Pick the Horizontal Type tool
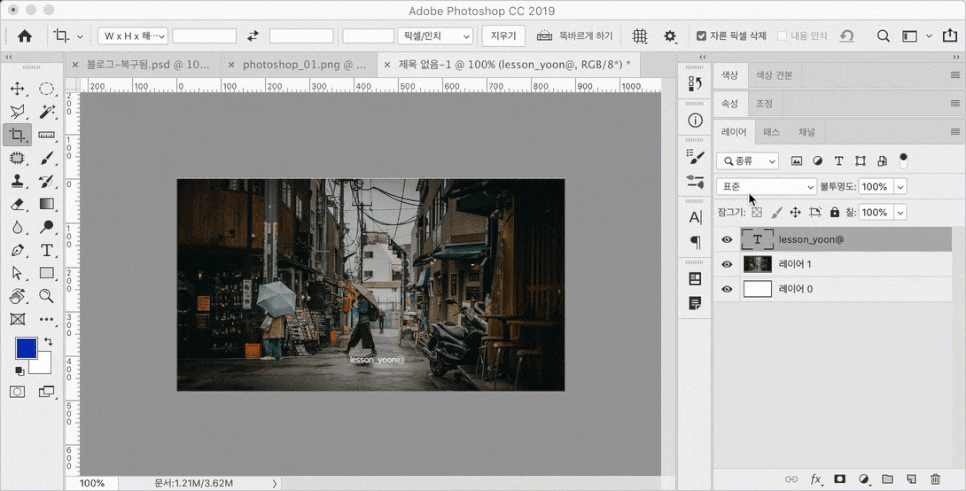The image size is (966, 491). [47, 250]
